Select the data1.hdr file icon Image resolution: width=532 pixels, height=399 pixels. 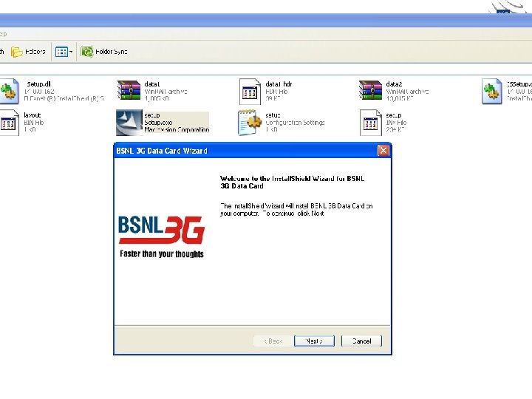[250, 92]
